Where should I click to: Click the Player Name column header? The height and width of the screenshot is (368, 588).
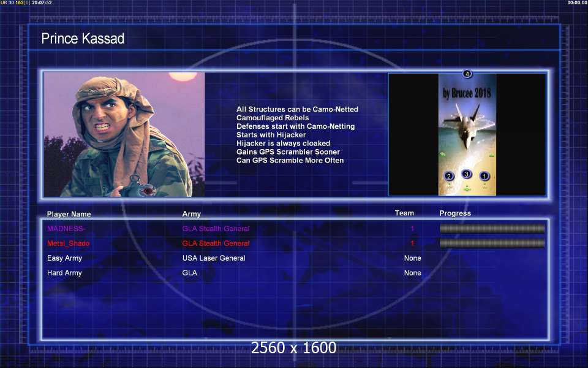click(x=69, y=214)
